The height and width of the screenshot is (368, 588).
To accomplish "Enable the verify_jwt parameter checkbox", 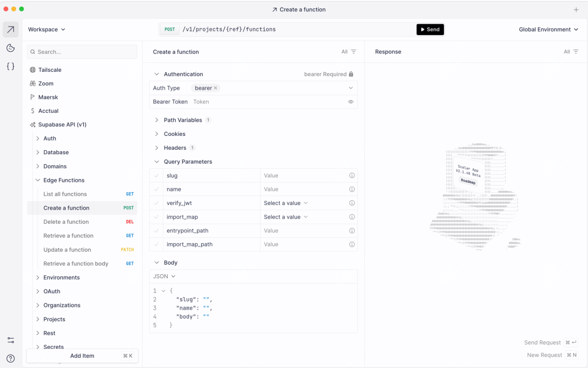I will 157,203.
